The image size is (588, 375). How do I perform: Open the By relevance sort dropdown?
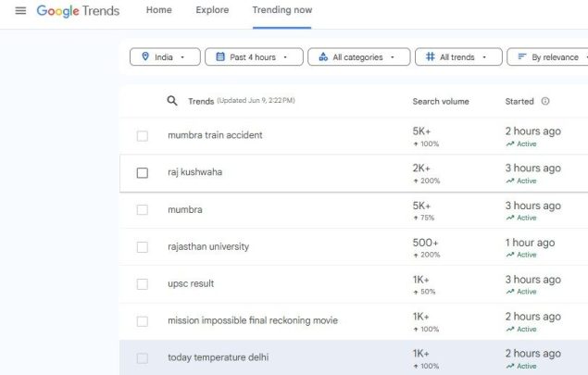547,57
